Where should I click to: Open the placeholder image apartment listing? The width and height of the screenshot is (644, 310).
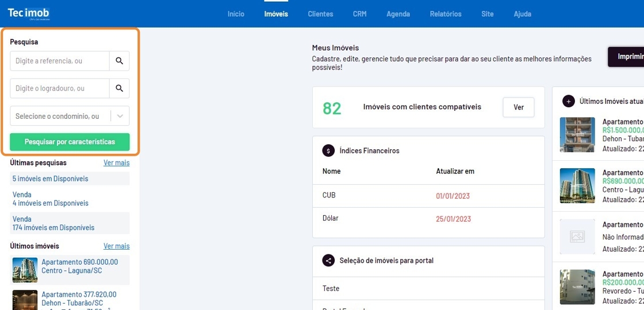pos(577,236)
